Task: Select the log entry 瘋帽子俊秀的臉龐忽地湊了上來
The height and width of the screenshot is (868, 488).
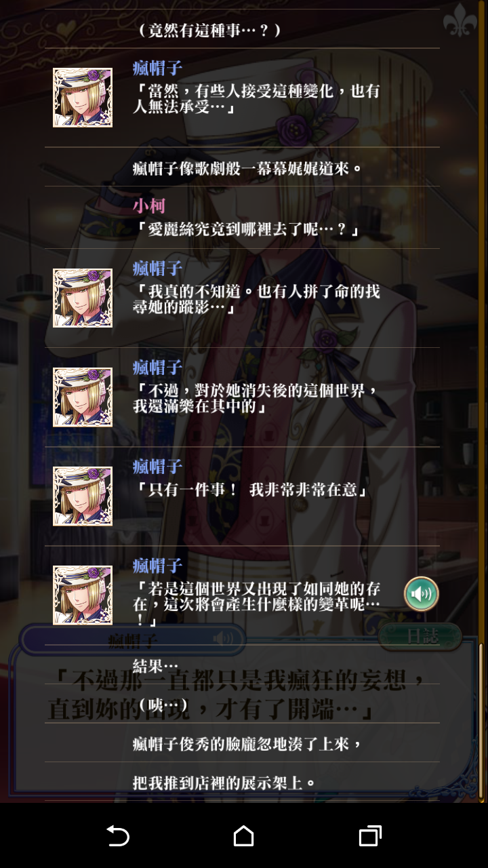Action: 242,743
